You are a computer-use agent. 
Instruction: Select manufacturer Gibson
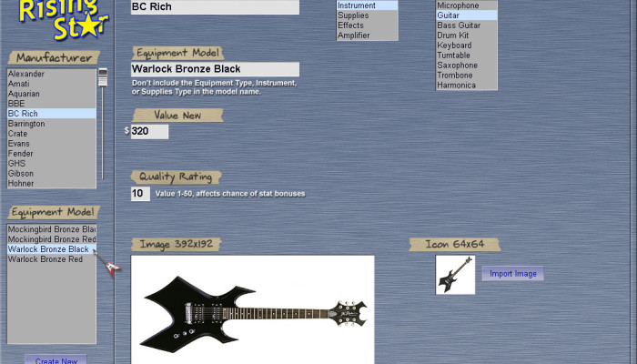click(x=52, y=174)
